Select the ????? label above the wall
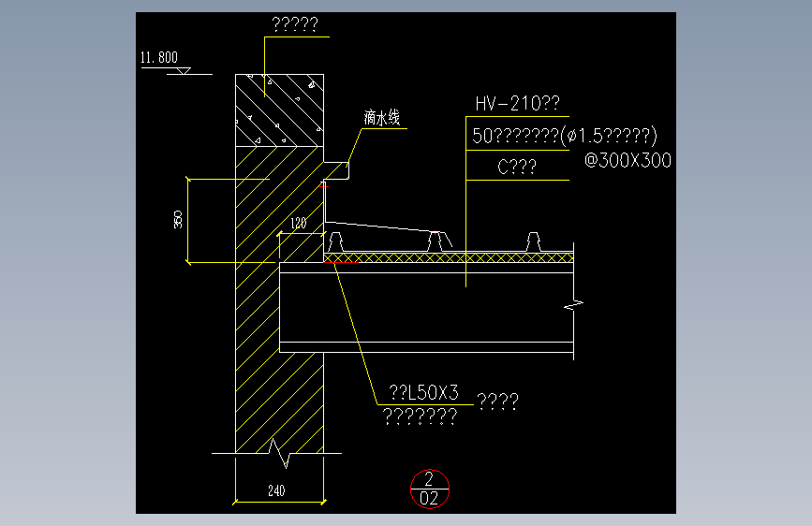812x526 pixels. pyautogui.click(x=295, y=24)
